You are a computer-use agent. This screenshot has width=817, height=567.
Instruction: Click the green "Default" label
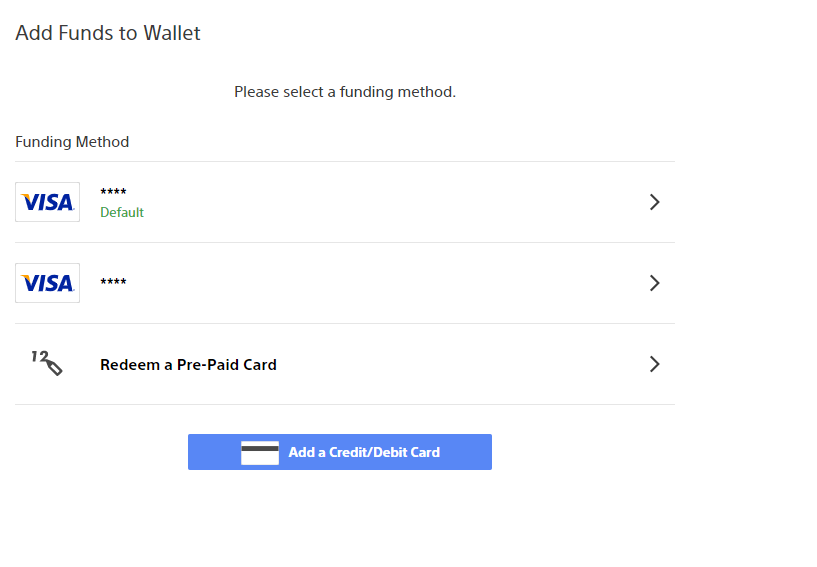pyautogui.click(x=122, y=212)
